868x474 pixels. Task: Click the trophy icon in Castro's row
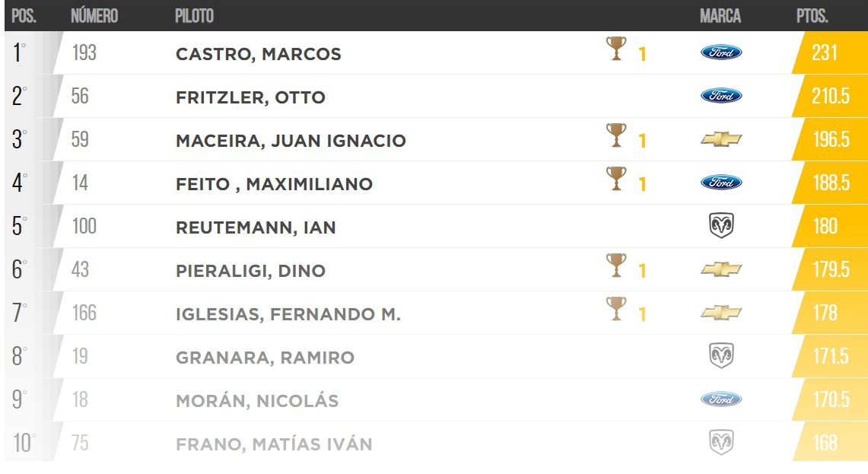(616, 49)
